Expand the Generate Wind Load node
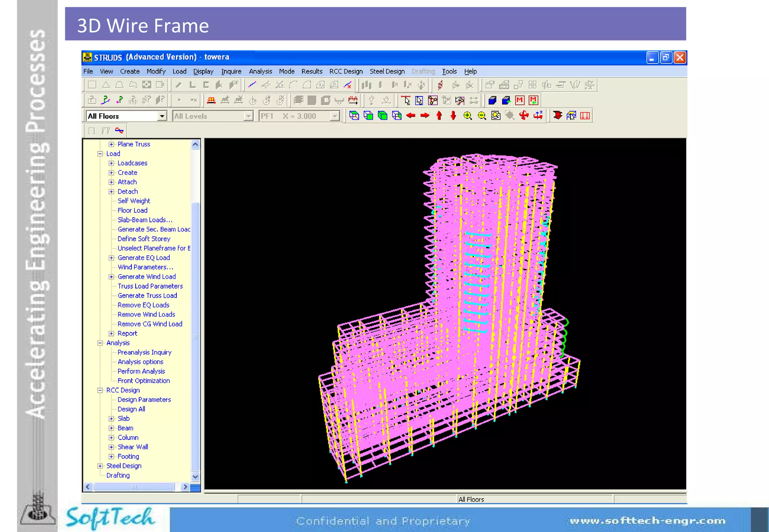The width and height of the screenshot is (769, 532). coord(111,277)
